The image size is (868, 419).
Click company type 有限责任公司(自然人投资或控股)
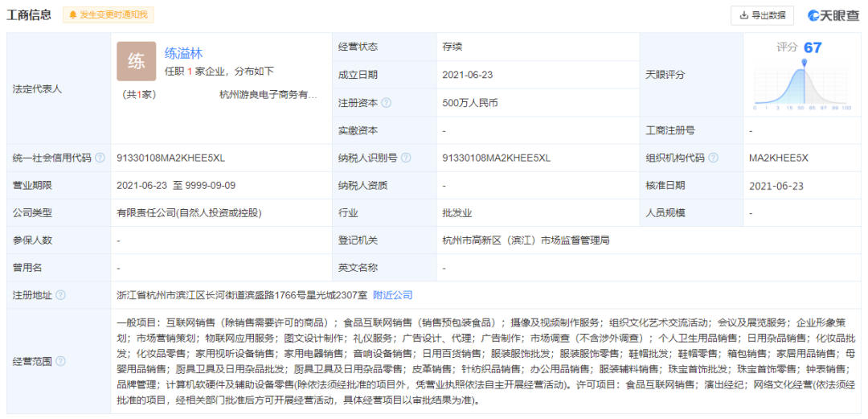point(189,213)
